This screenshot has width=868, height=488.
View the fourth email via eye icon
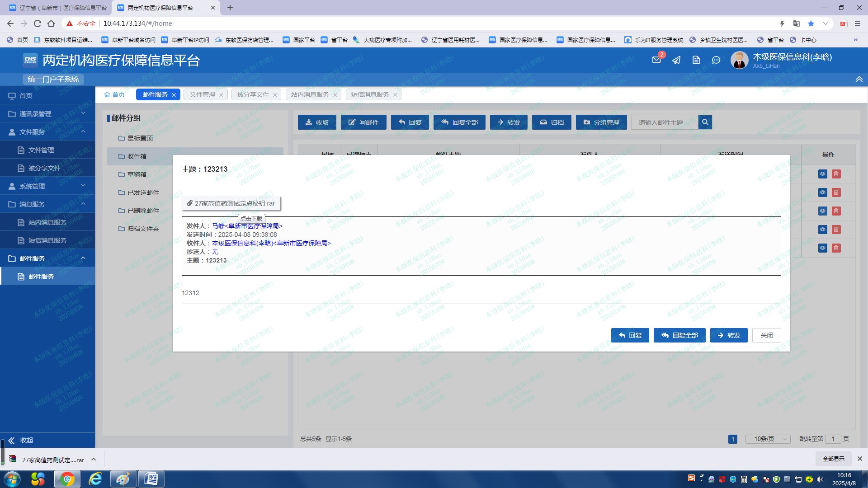pos(823,230)
